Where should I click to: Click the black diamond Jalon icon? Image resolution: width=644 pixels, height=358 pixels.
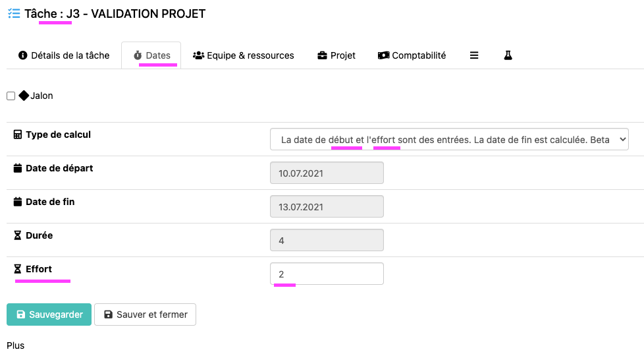click(24, 96)
